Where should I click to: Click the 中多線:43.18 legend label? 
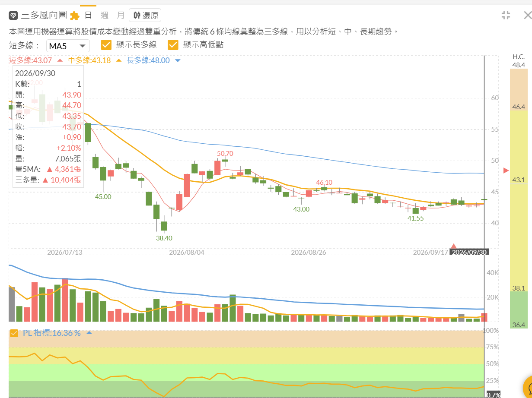89,60
